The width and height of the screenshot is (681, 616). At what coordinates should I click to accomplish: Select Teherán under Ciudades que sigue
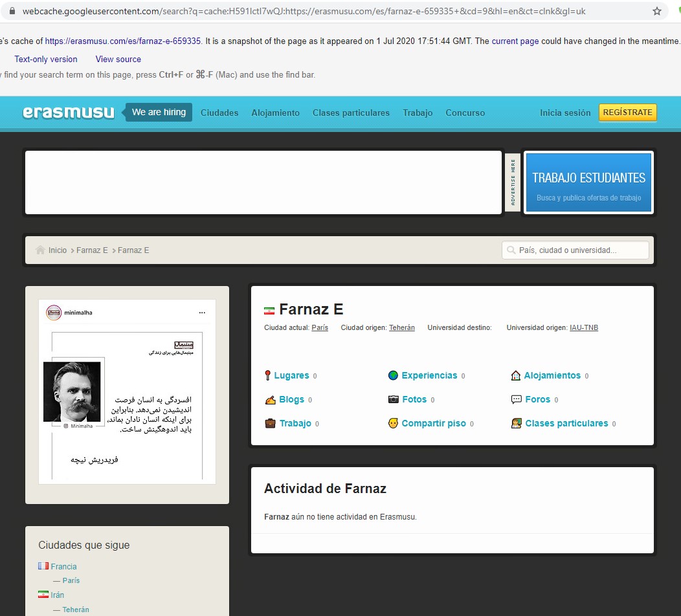coord(76,610)
